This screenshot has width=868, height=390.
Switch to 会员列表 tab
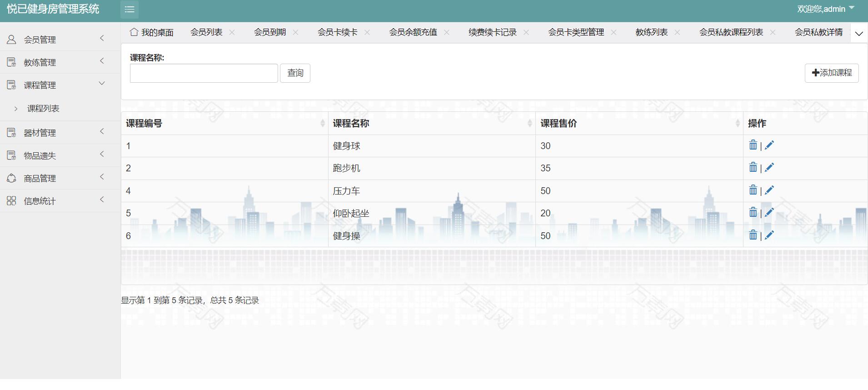click(206, 32)
